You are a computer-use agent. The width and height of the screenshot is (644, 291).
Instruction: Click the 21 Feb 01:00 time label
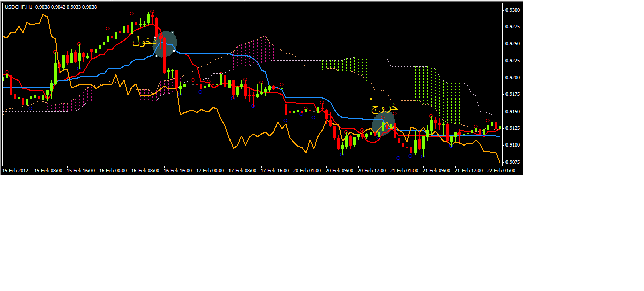[404, 171]
